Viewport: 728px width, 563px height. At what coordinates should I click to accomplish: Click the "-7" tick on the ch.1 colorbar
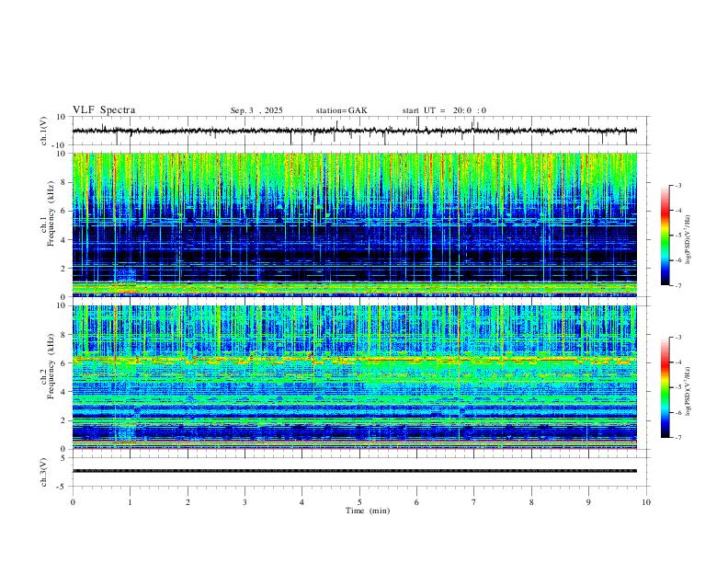677,285
